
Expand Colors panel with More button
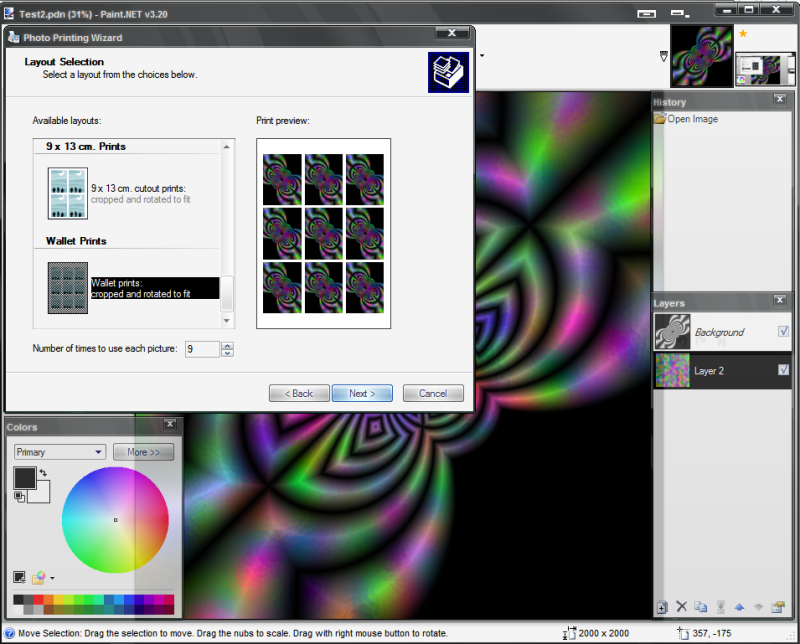[x=143, y=452]
